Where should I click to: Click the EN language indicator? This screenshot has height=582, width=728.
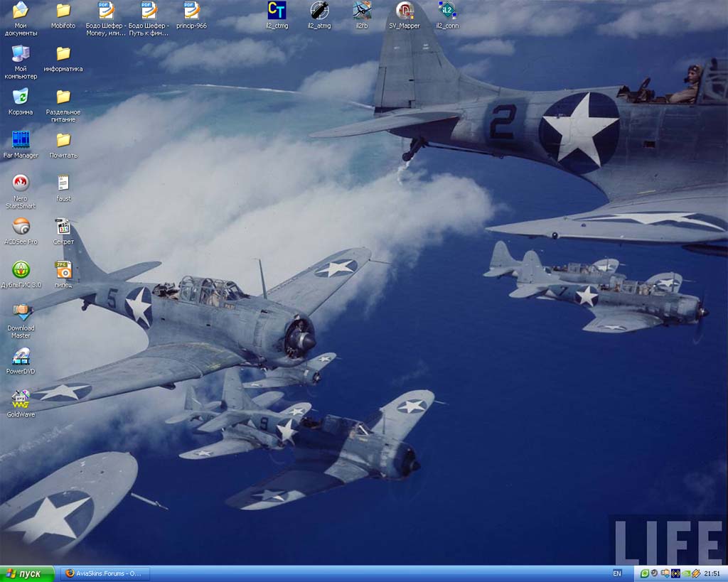616,573
